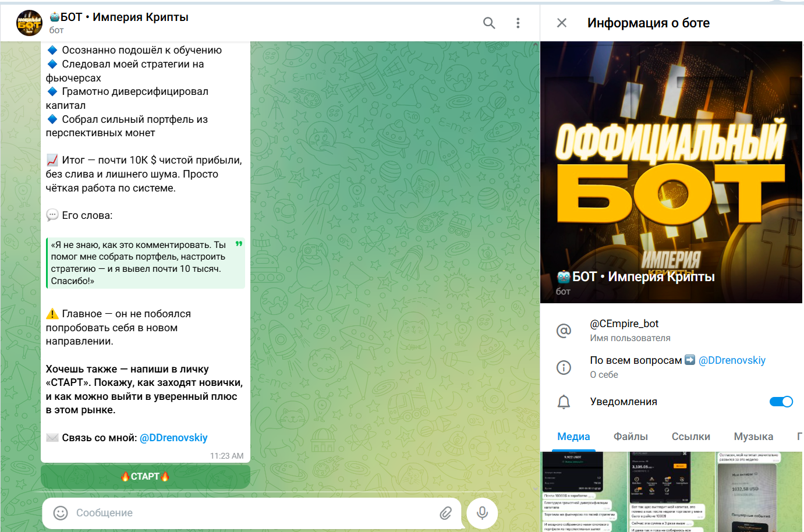Switch to the Файлы tab
804x532 pixels.
point(631,437)
